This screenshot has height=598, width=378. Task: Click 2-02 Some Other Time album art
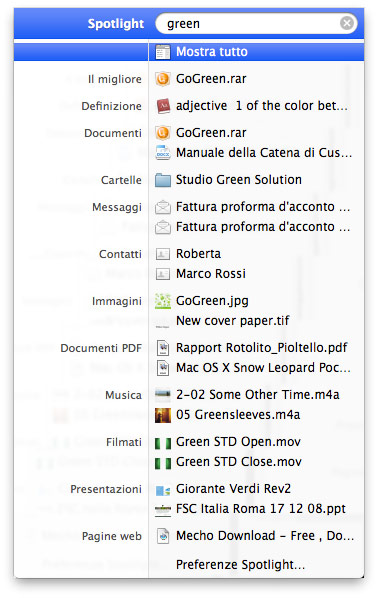[x=163, y=395]
